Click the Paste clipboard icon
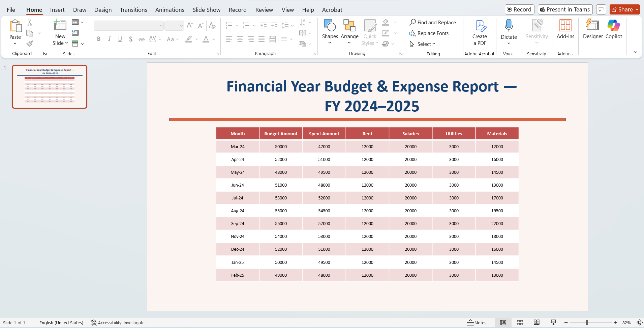This screenshot has width=644, height=328. click(15, 26)
